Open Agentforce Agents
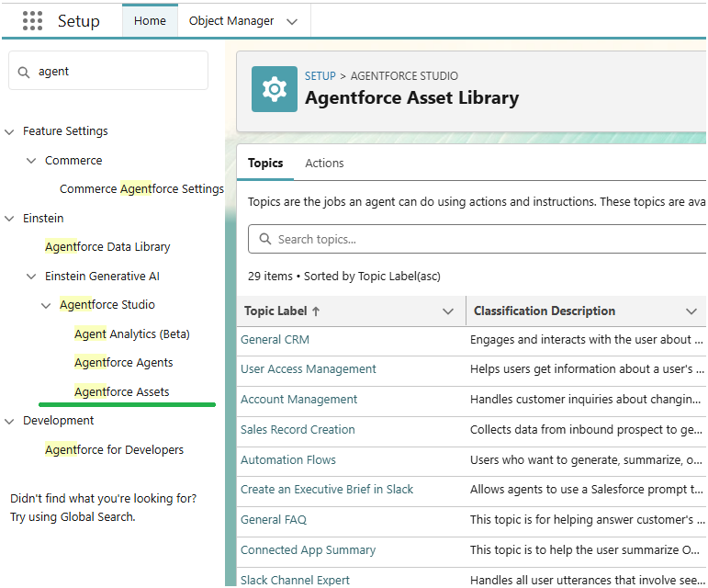The height and width of the screenshot is (588, 708). click(x=124, y=363)
